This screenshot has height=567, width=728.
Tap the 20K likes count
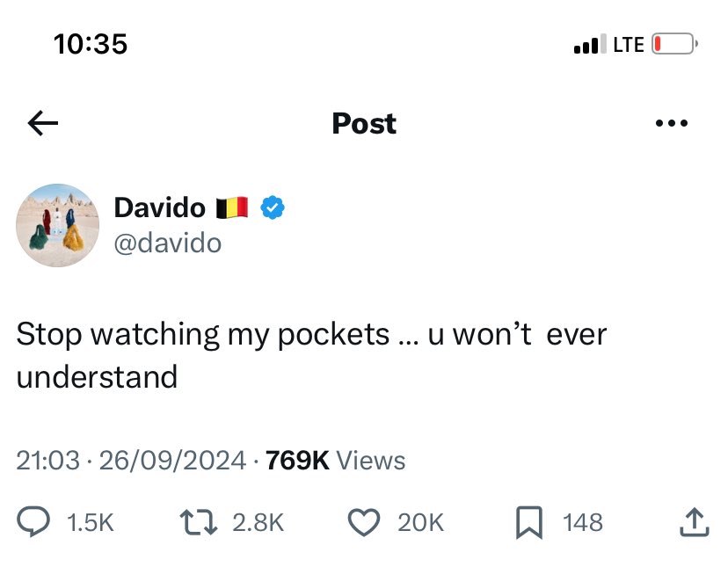pos(420,522)
